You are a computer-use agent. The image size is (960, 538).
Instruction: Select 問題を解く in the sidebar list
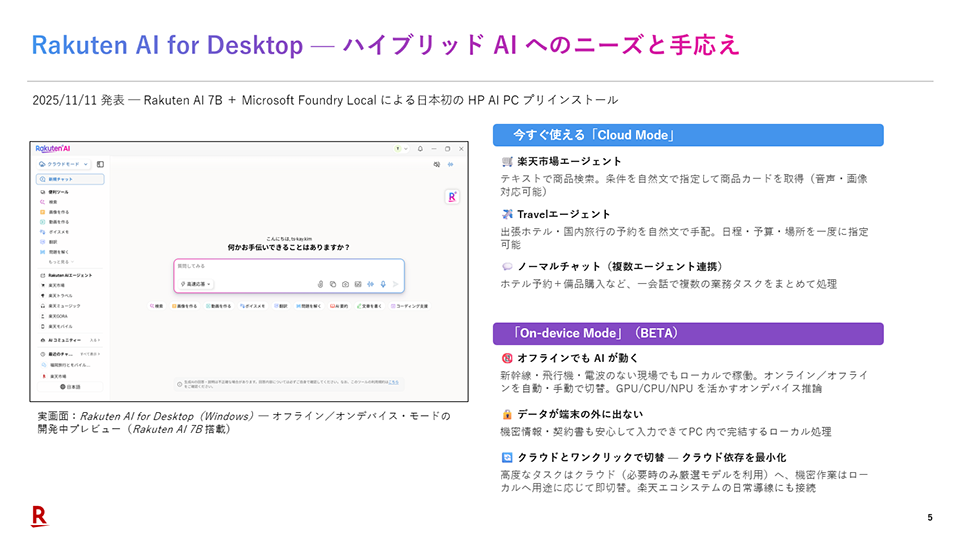[x=54, y=252]
